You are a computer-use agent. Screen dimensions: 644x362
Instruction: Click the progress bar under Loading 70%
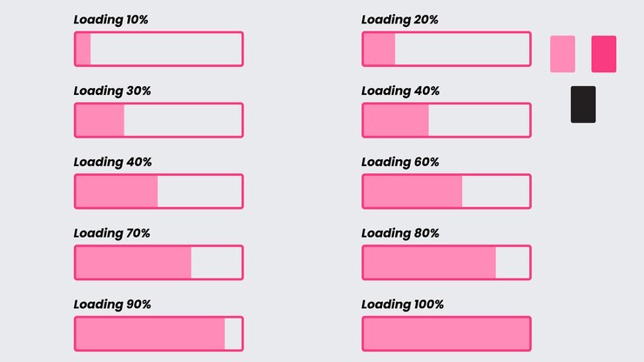[159, 263]
